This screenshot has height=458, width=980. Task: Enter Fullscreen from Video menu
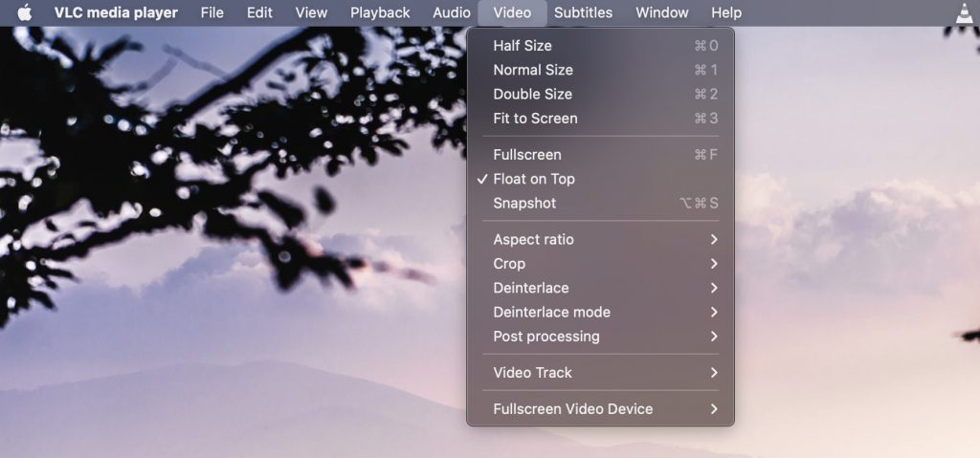(600, 154)
